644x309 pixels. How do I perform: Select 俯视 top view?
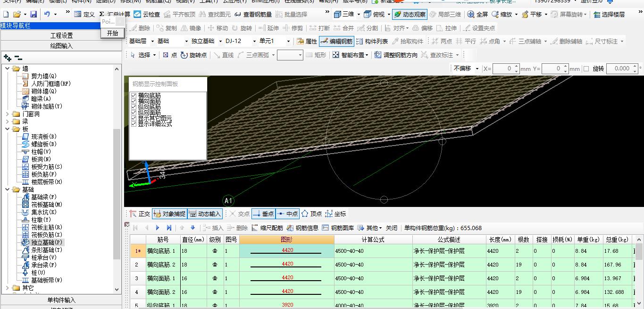pyautogui.click(x=374, y=15)
